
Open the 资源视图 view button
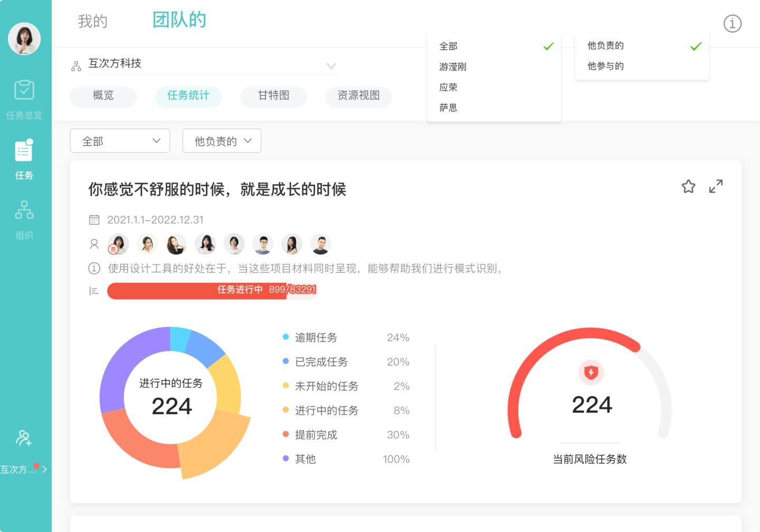tap(358, 96)
